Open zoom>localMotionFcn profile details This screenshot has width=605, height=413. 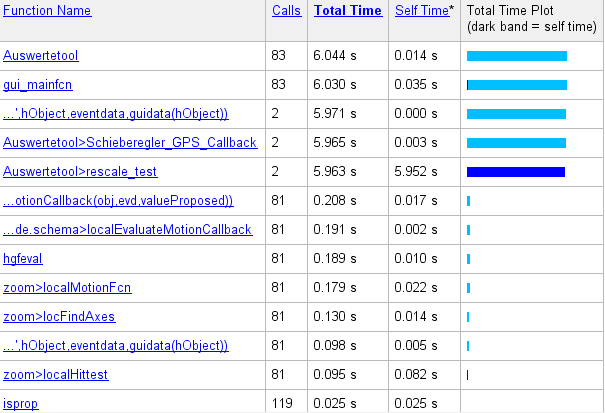[x=67, y=288]
